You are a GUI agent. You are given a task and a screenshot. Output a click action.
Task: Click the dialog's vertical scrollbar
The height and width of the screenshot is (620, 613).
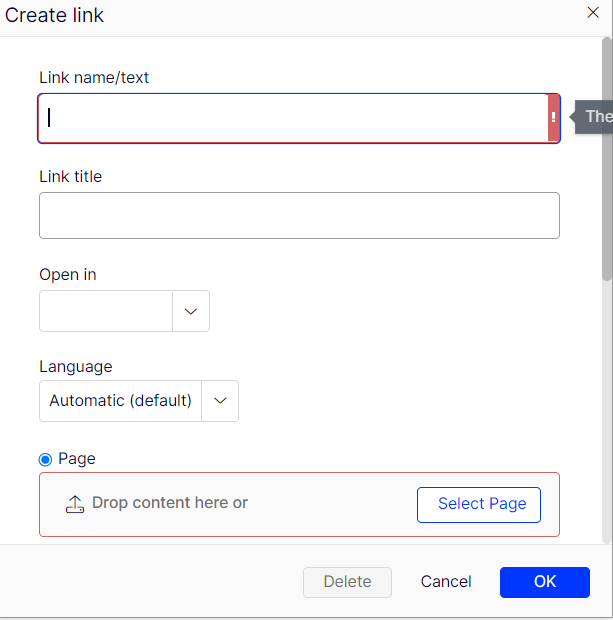[606, 160]
